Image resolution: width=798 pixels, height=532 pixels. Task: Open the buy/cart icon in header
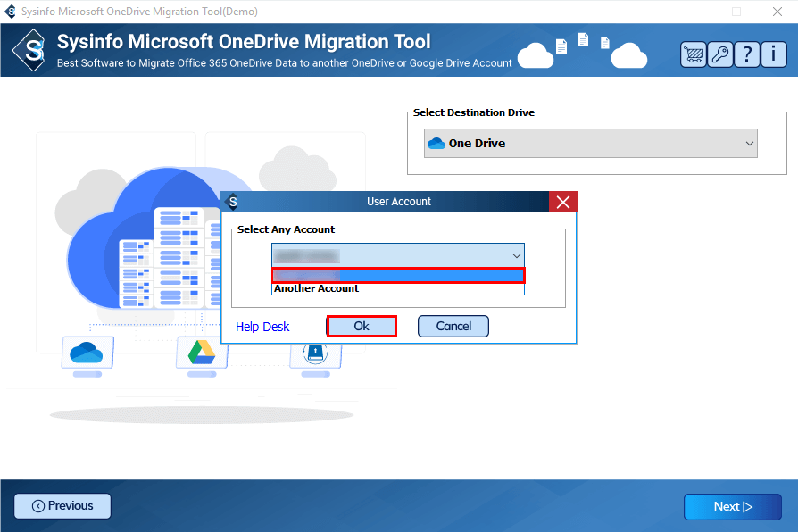(x=694, y=54)
